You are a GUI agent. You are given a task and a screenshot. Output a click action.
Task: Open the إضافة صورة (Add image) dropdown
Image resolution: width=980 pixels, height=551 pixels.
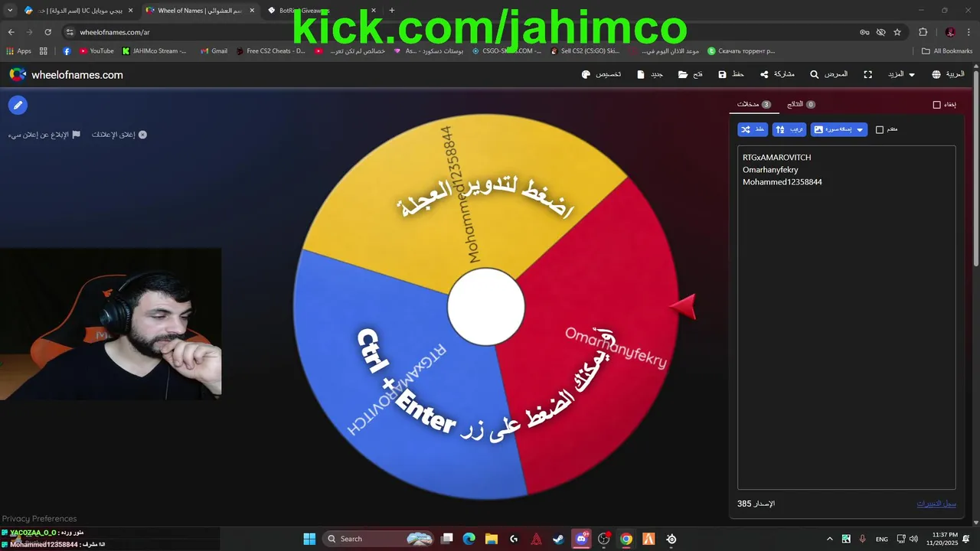[x=839, y=129]
